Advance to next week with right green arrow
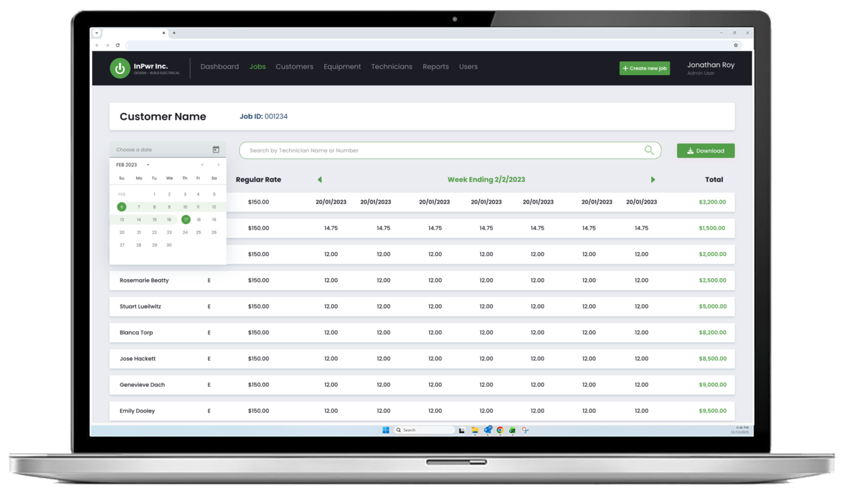The image size is (844, 504). [653, 180]
